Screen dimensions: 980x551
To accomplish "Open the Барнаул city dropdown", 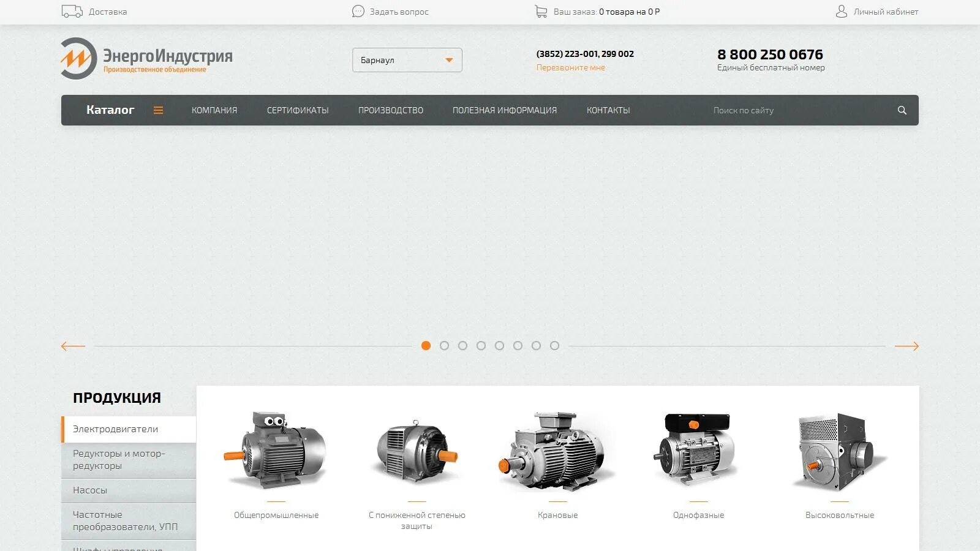I will click(x=407, y=60).
